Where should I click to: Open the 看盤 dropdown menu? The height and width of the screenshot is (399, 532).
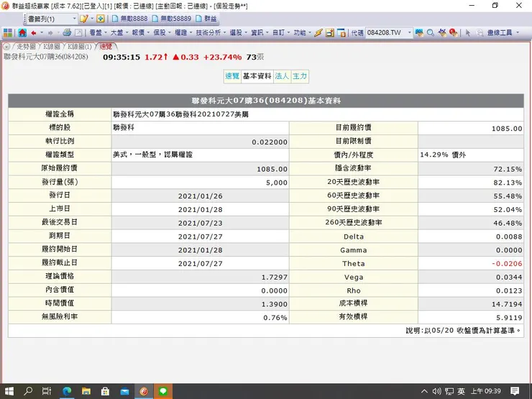(98, 32)
